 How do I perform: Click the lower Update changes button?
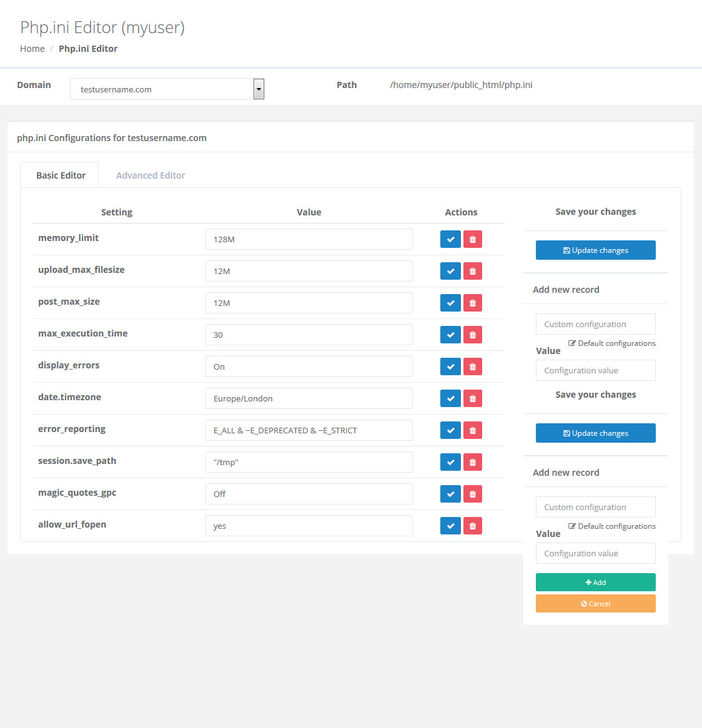pos(596,433)
